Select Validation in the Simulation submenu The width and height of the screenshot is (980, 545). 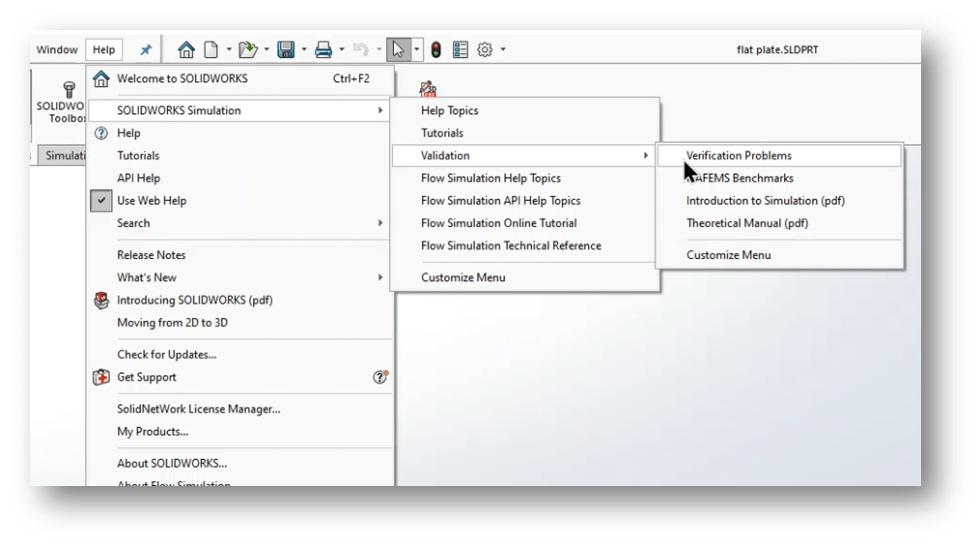(x=523, y=156)
